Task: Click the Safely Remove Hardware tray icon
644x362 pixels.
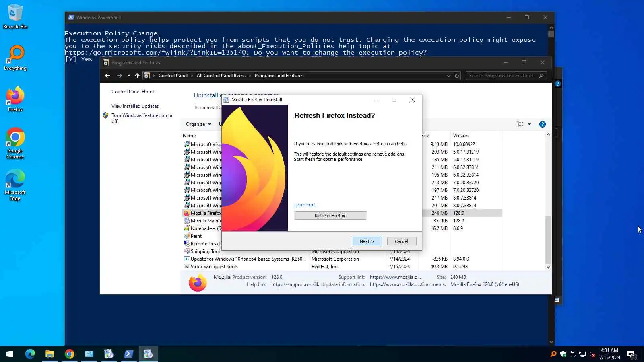Action: pyautogui.click(x=573, y=354)
